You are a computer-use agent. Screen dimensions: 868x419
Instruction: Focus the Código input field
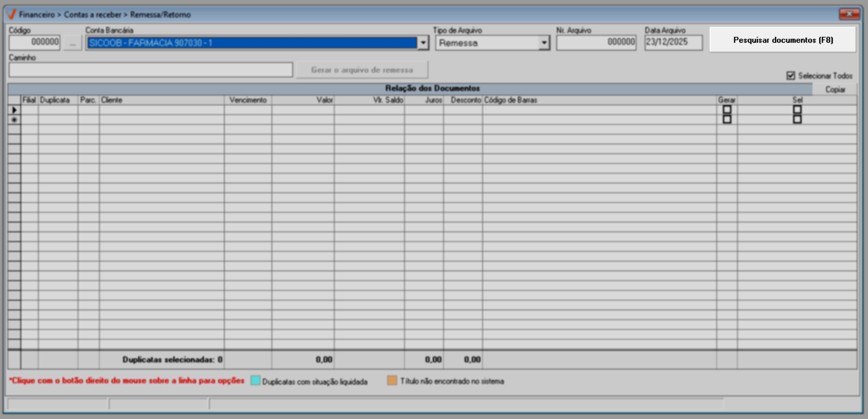pos(34,42)
